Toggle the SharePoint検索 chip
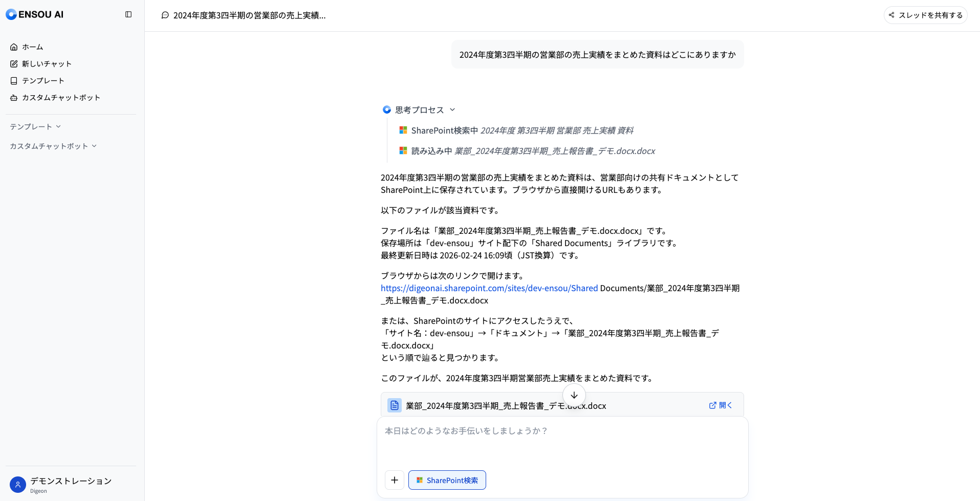 [x=447, y=480]
